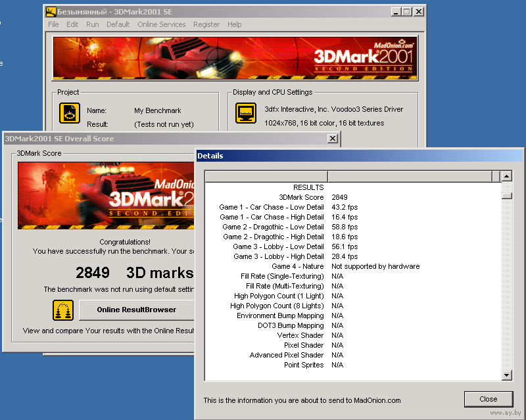Viewport: 526px width, 420px height.
Task: Select 'Game 2 - Dragothic - High Detail' row
Action: [x=353, y=237]
